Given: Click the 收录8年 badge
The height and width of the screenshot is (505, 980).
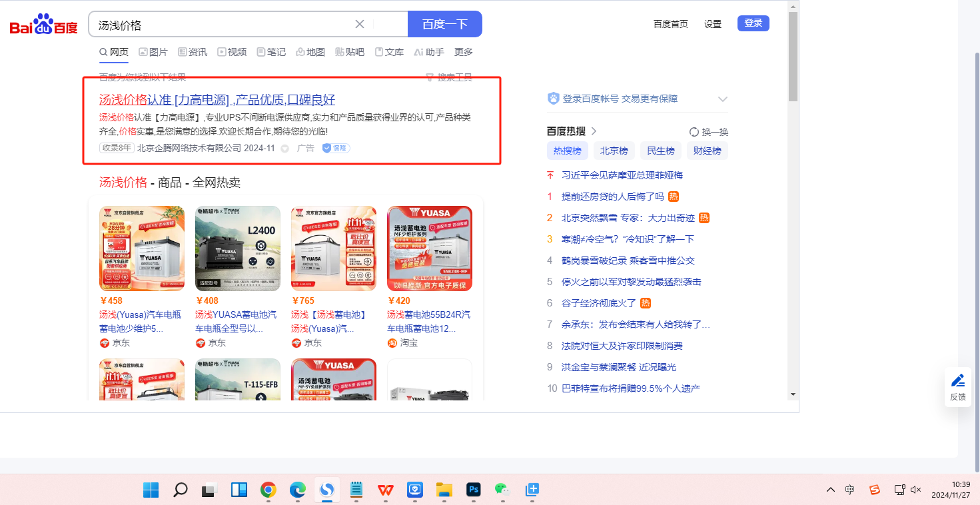Looking at the screenshot, I should pyautogui.click(x=117, y=148).
